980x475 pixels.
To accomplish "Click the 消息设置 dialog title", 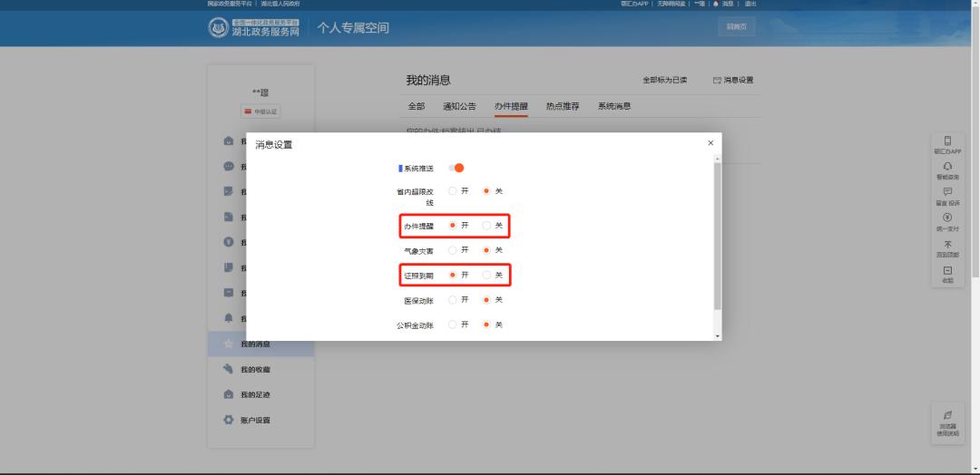I will (x=274, y=145).
